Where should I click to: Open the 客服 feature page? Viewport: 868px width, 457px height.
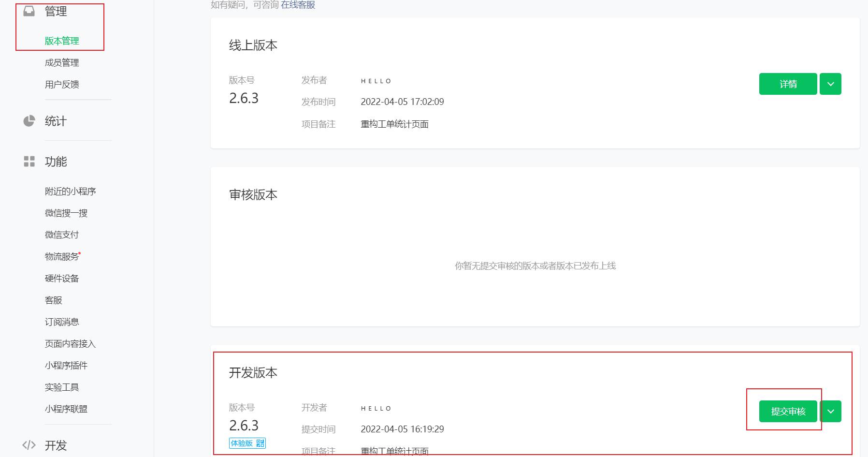pos(52,300)
